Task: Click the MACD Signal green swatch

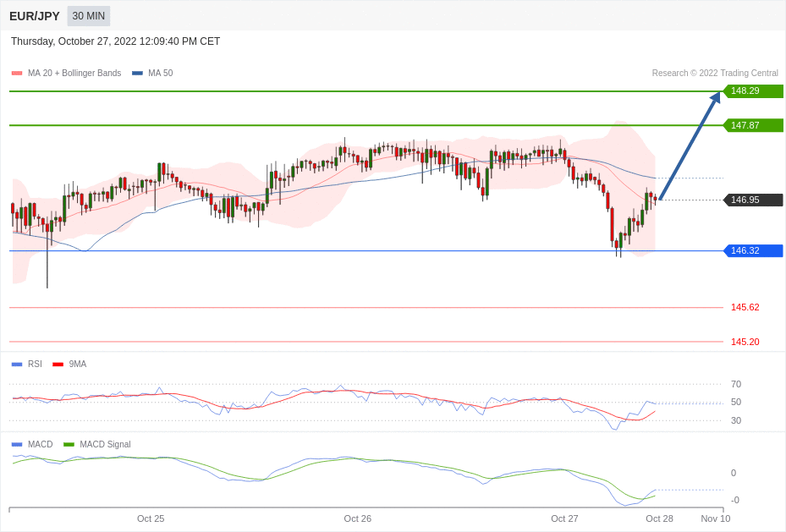Action: (69, 444)
